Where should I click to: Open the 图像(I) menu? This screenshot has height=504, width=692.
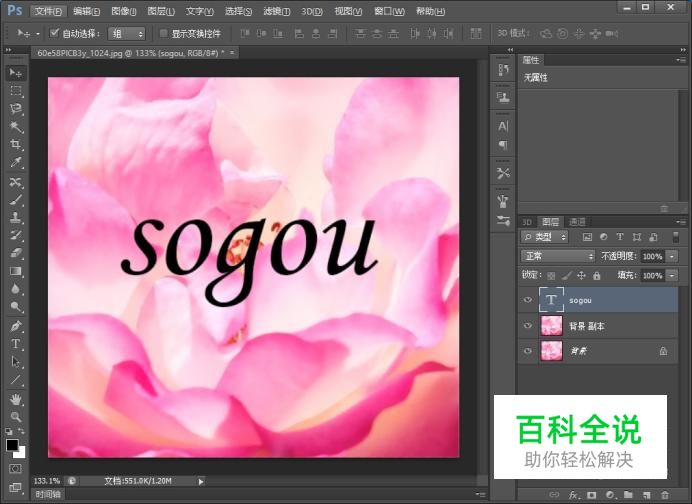point(124,11)
